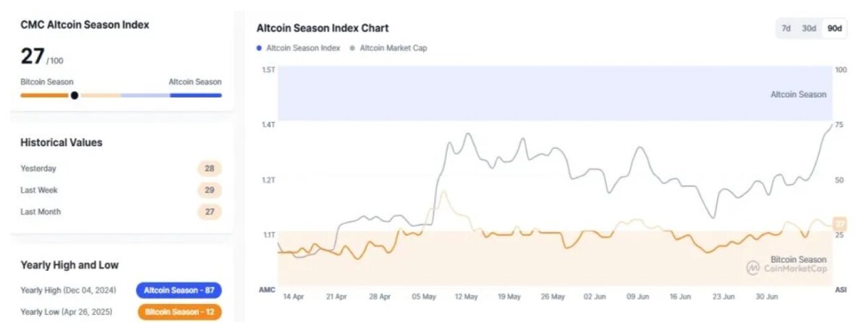Click the 09 Jun date on x-axis
Viewport: 868px width, 333px height.
point(639,297)
